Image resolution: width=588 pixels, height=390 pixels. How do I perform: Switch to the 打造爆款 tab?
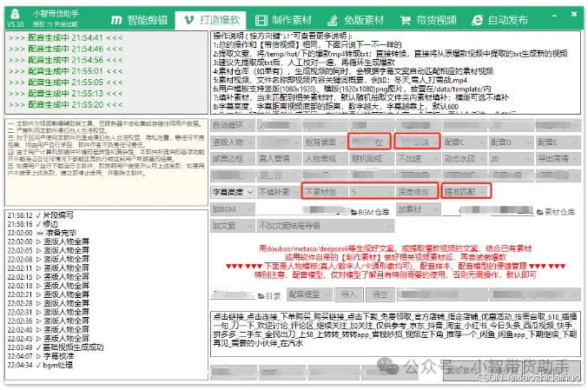click(212, 20)
